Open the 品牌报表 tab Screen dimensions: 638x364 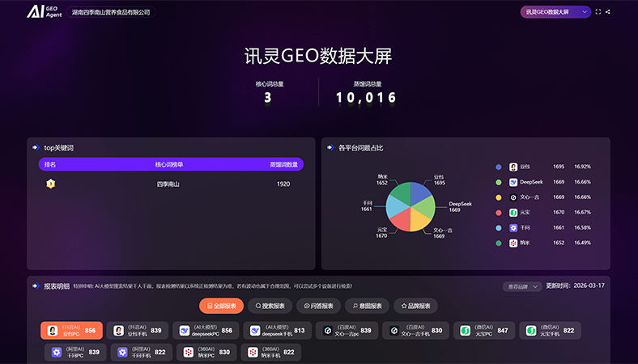pyautogui.click(x=415, y=306)
